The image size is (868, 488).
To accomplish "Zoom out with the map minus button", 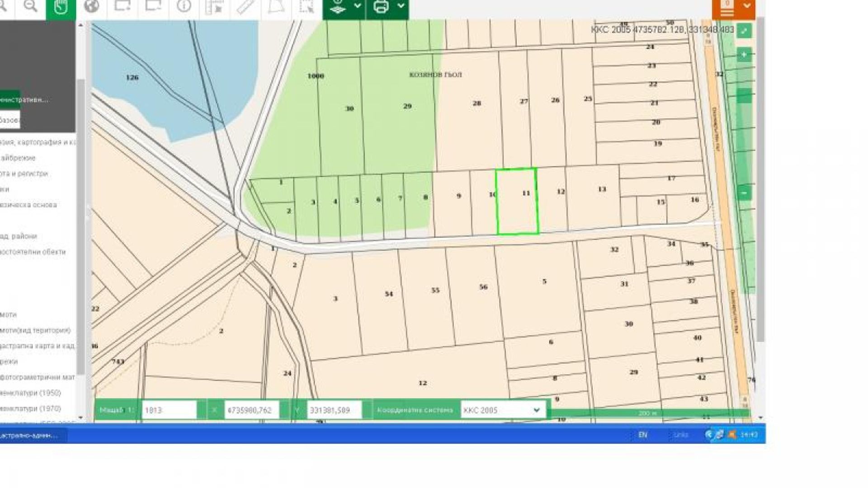I will pyautogui.click(x=744, y=193).
